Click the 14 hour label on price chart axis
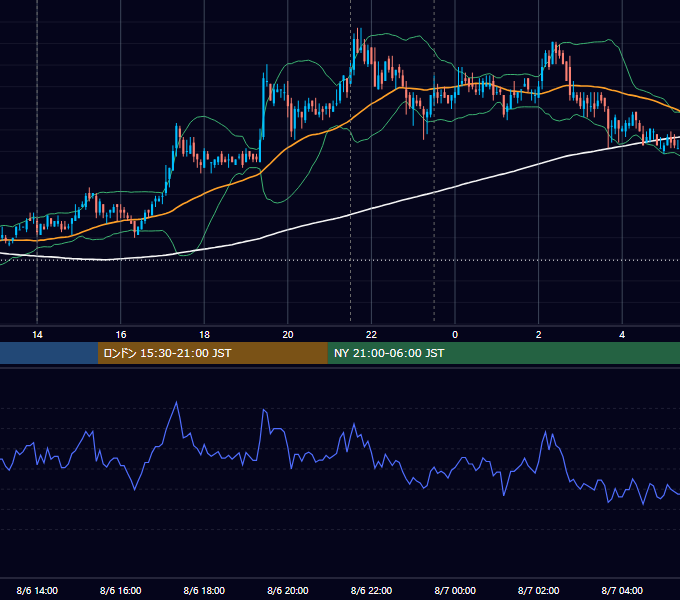The height and width of the screenshot is (600, 680). [x=37, y=335]
